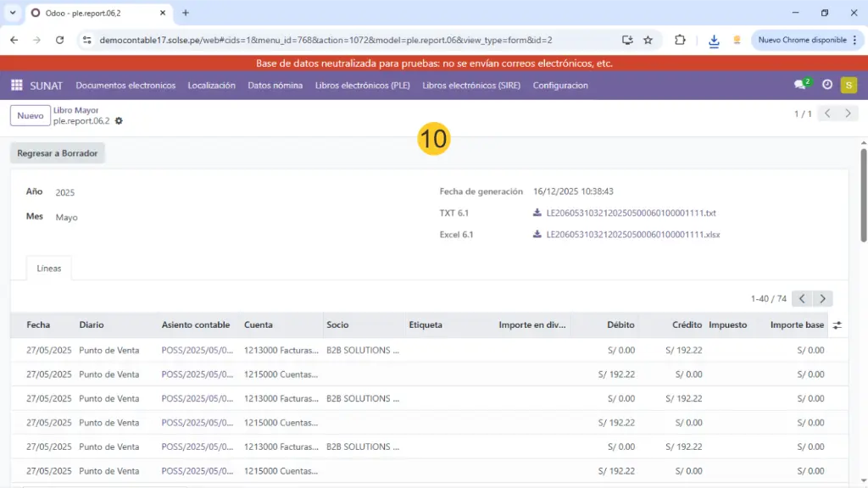Expand Documentos electronicos menu

pos(125,85)
